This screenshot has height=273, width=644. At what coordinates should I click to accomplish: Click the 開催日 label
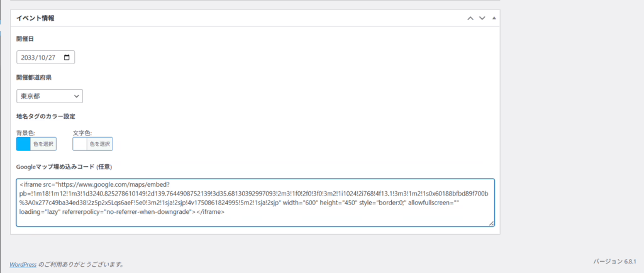point(25,39)
